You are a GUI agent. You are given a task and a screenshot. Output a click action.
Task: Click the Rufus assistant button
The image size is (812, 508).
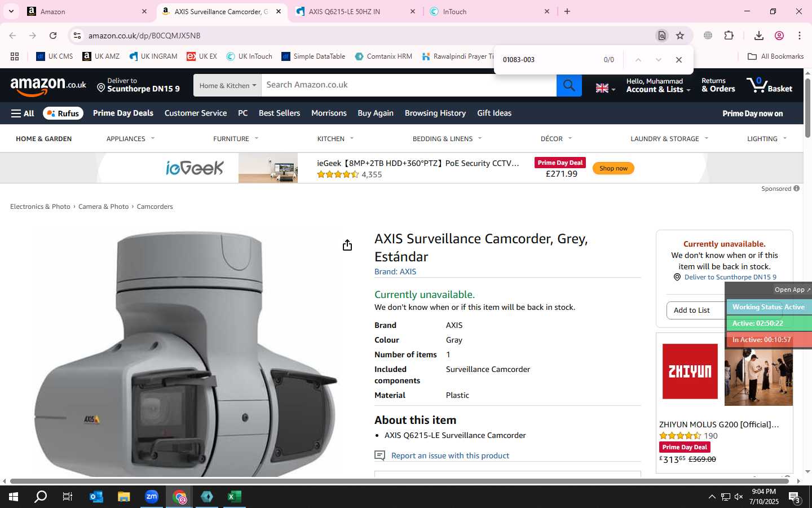click(63, 113)
